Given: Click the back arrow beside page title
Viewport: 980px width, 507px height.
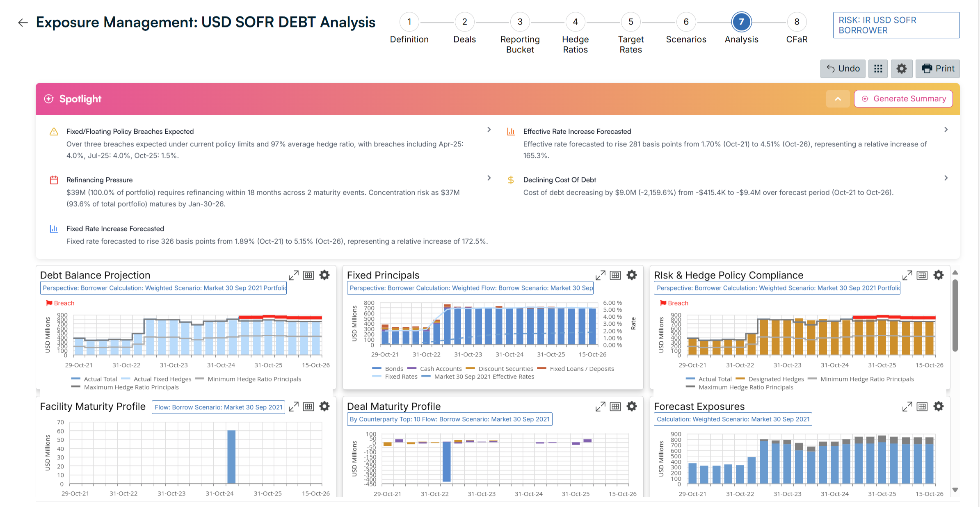Looking at the screenshot, I should tap(23, 23).
